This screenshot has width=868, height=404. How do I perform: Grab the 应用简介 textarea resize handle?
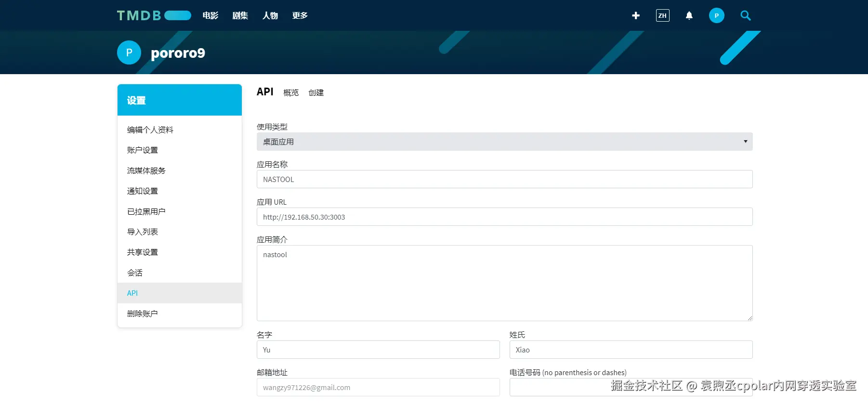pyautogui.click(x=750, y=318)
